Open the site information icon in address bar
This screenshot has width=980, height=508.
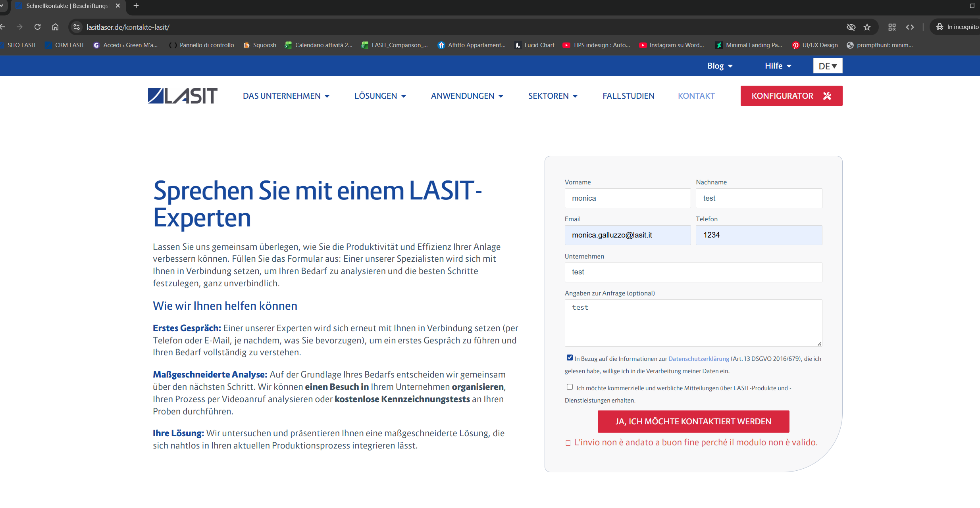pyautogui.click(x=77, y=27)
